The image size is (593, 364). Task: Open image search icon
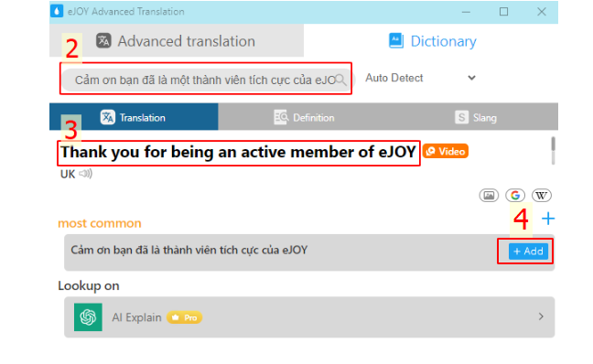(489, 196)
